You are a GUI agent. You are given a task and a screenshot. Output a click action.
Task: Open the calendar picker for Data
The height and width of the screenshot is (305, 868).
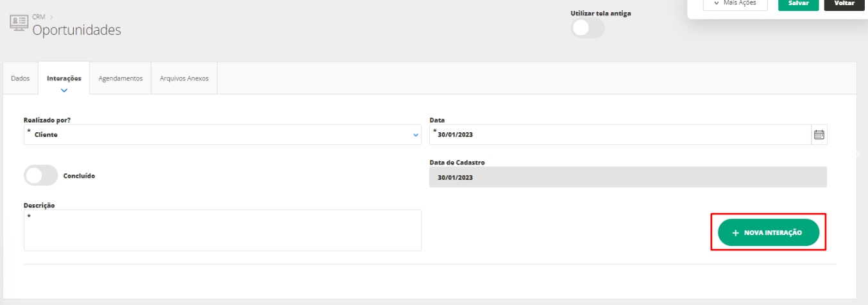pyautogui.click(x=819, y=135)
